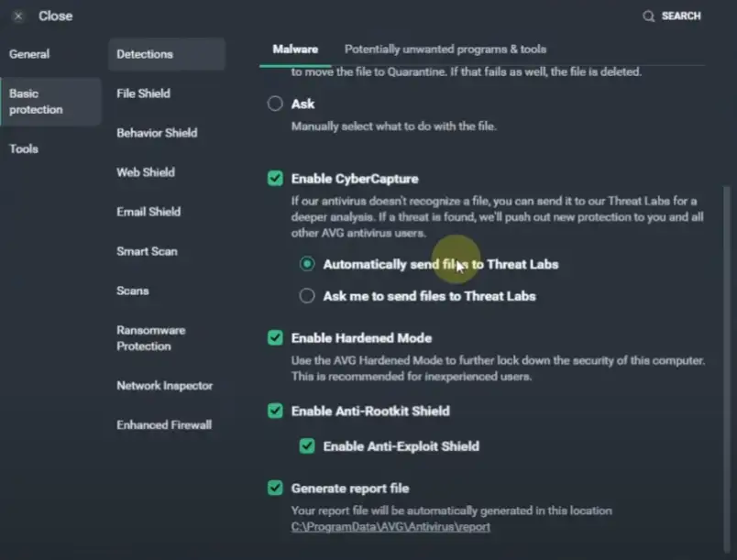Uncheck Enable CyberCapture checkbox
737x560 pixels.
(x=275, y=179)
